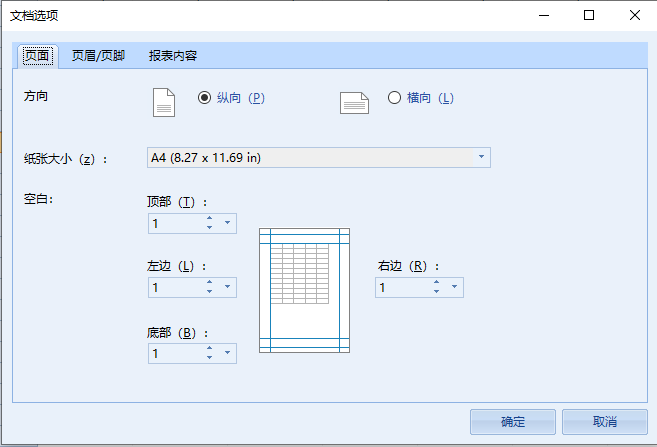Expand the 顶部 top margin dropdown arrow
The width and height of the screenshot is (657, 447).
pos(228,223)
